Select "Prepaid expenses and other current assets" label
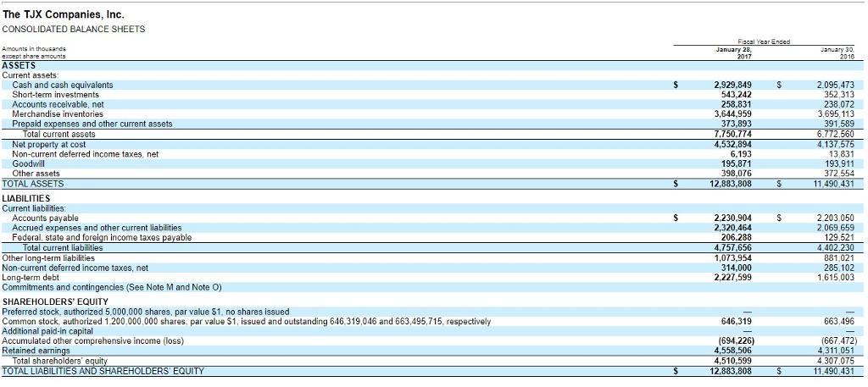 (x=92, y=124)
